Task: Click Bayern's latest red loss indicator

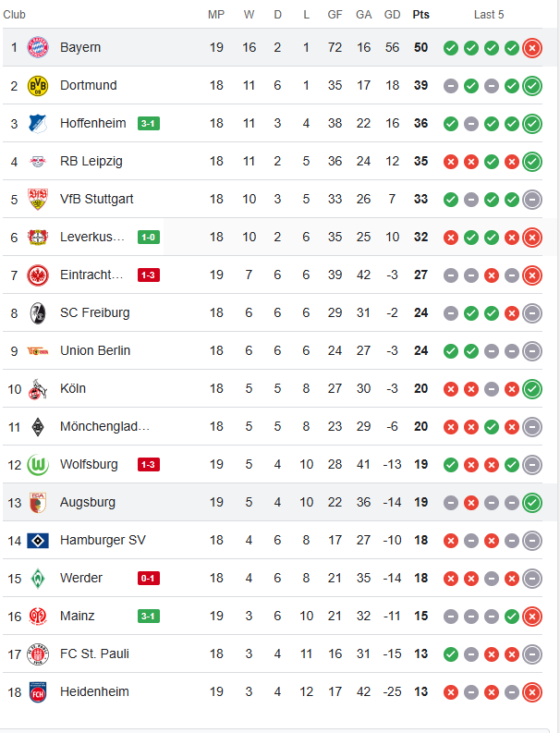Action: click(531, 48)
